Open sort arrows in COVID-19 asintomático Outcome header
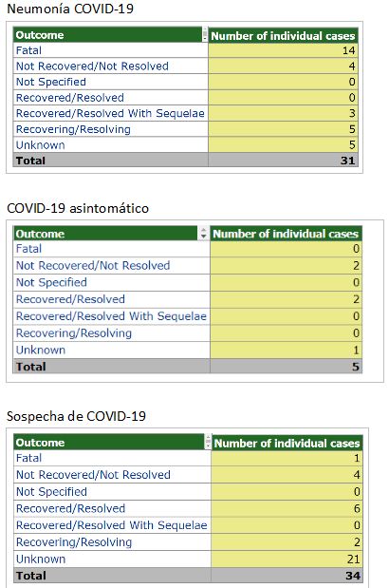Screen dimensions: 389x588 [x=203, y=234]
